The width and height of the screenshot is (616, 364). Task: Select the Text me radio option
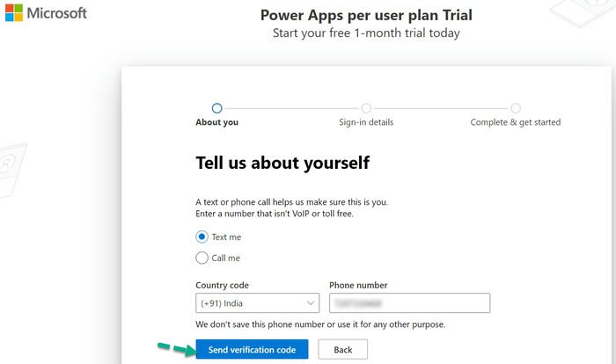pos(202,237)
